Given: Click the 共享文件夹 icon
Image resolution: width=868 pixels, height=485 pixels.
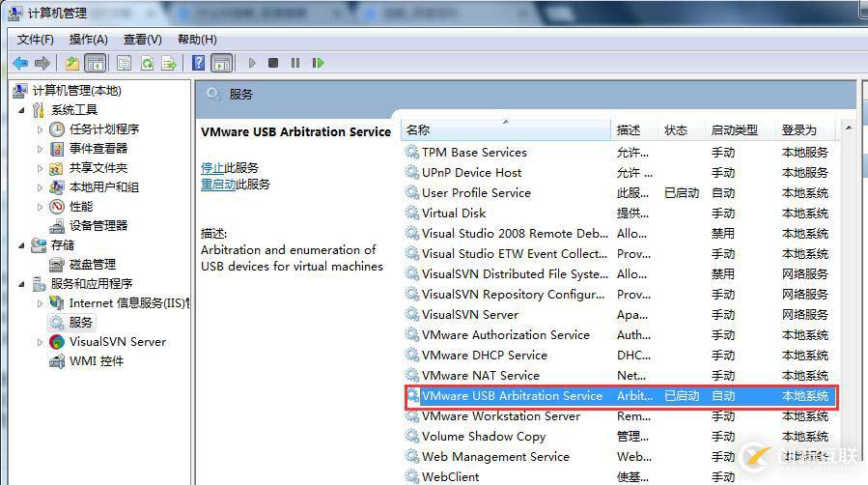Looking at the screenshot, I should pos(57,168).
